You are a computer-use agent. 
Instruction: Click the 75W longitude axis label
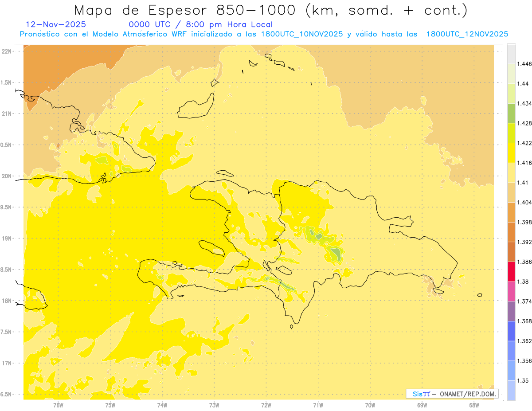[x=110, y=405]
